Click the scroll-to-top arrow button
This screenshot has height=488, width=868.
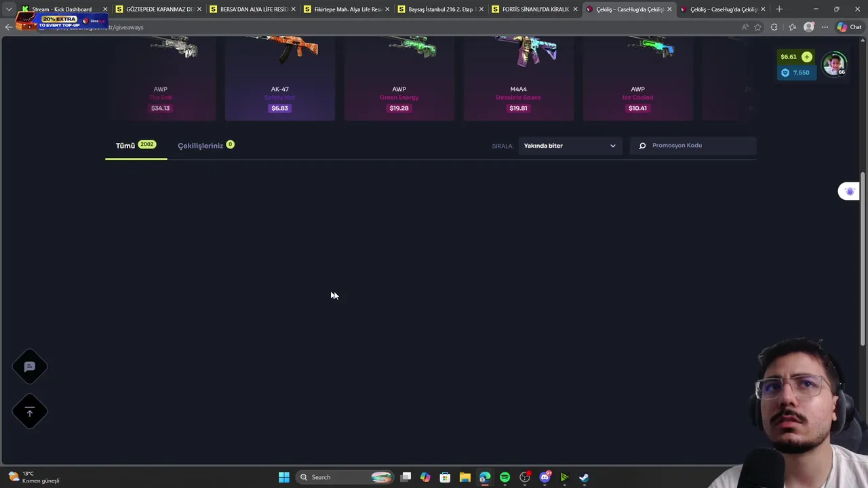[30, 411]
